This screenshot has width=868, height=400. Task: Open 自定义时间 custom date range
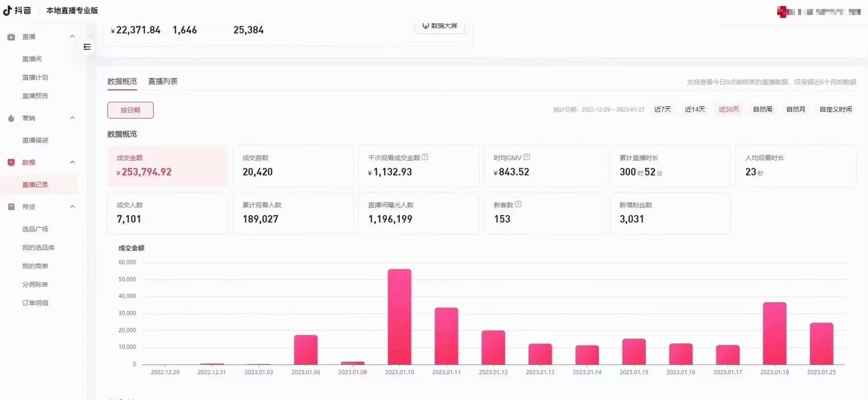pyautogui.click(x=835, y=109)
